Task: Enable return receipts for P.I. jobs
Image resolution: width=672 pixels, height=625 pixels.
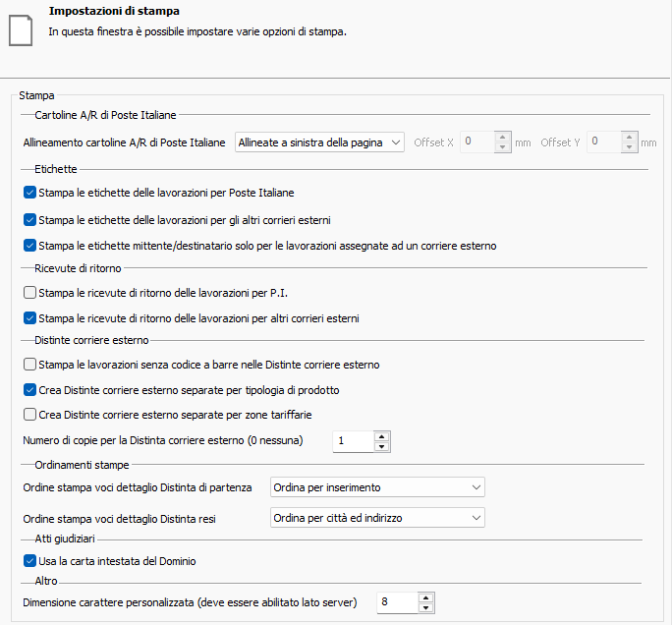Action: pyautogui.click(x=29, y=293)
